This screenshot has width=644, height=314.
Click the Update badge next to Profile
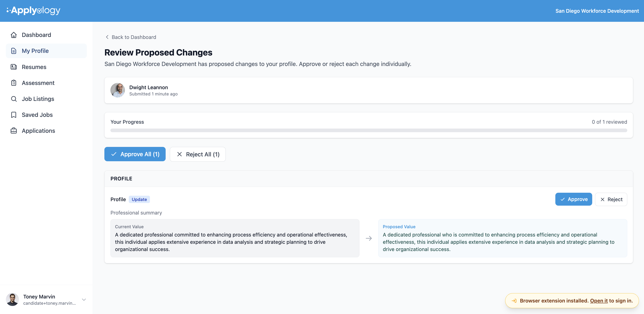coord(139,199)
